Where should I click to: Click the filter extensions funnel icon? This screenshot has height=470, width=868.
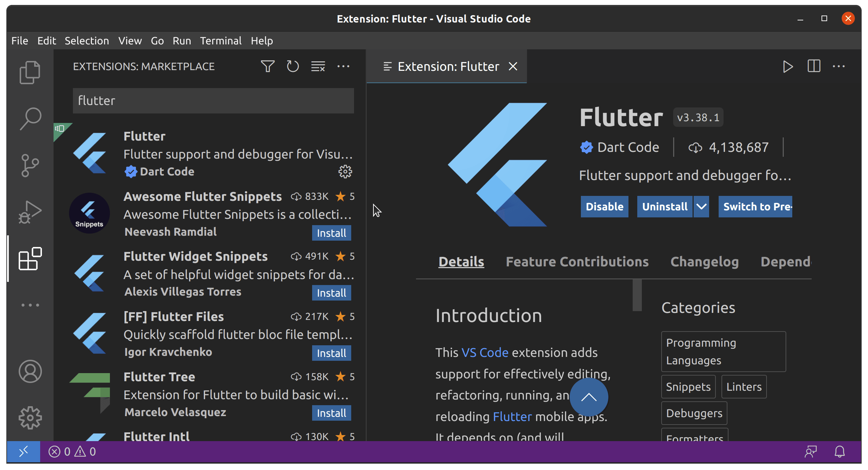[x=267, y=66]
